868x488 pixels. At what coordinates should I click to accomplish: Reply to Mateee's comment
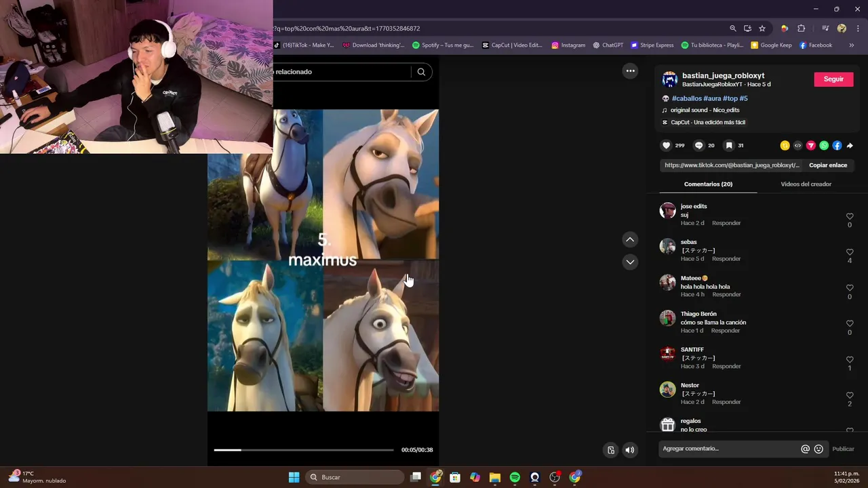pyautogui.click(x=726, y=295)
